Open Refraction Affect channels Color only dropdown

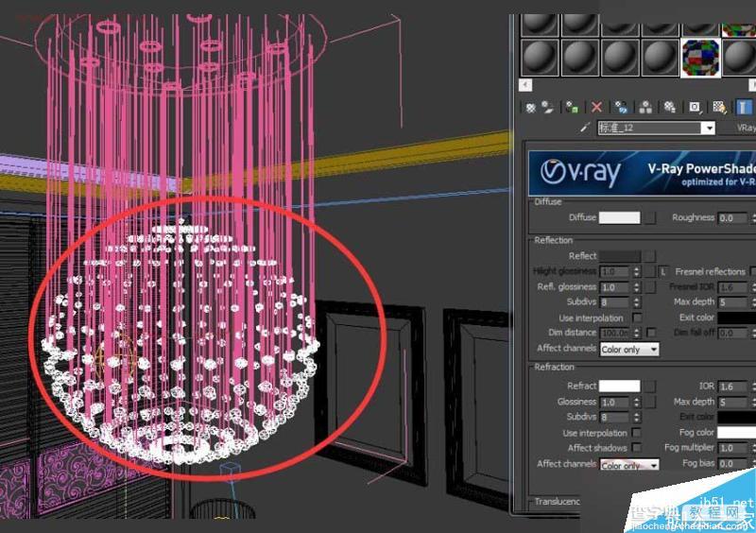click(629, 465)
